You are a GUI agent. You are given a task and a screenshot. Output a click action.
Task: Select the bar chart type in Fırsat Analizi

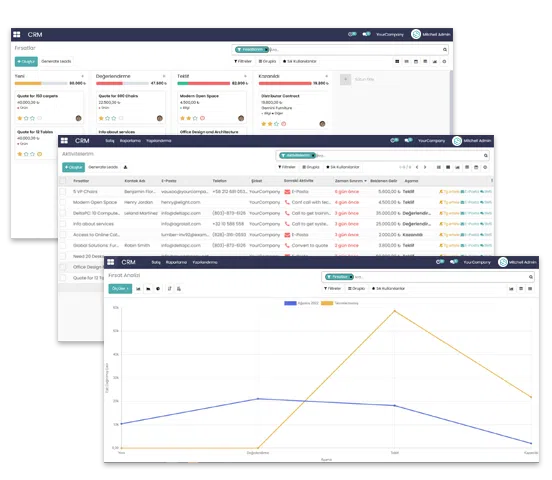(138, 289)
